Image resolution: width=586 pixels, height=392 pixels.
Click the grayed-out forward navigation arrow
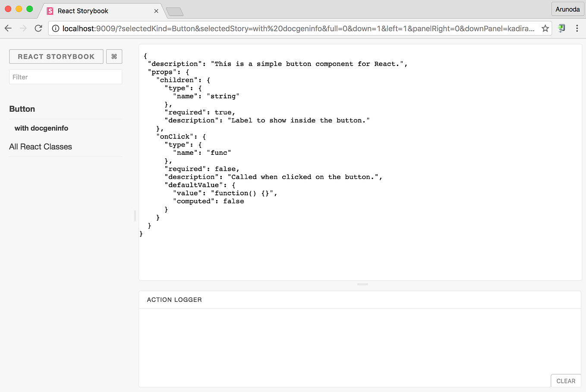(x=22, y=28)
